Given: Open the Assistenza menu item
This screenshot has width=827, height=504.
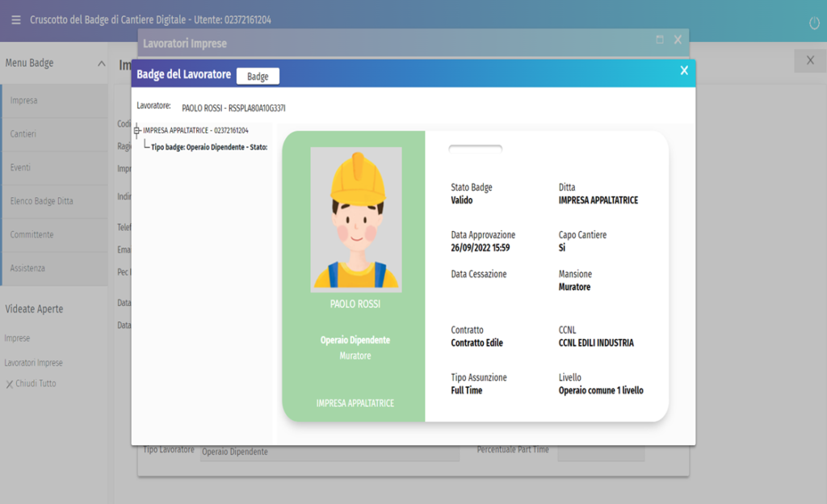Looking at the screenshot, I should pos(28,268).
